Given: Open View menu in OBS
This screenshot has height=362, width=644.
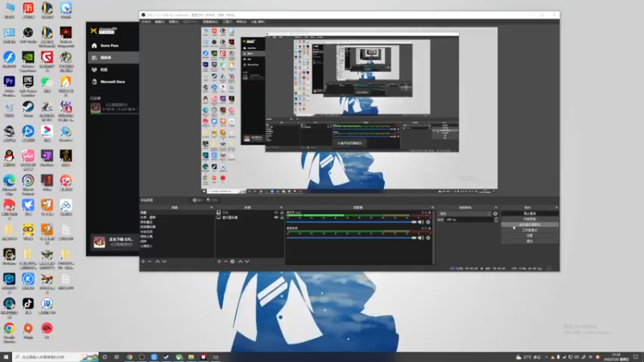Looking at the screenshot, I should [x=174, y=22].
